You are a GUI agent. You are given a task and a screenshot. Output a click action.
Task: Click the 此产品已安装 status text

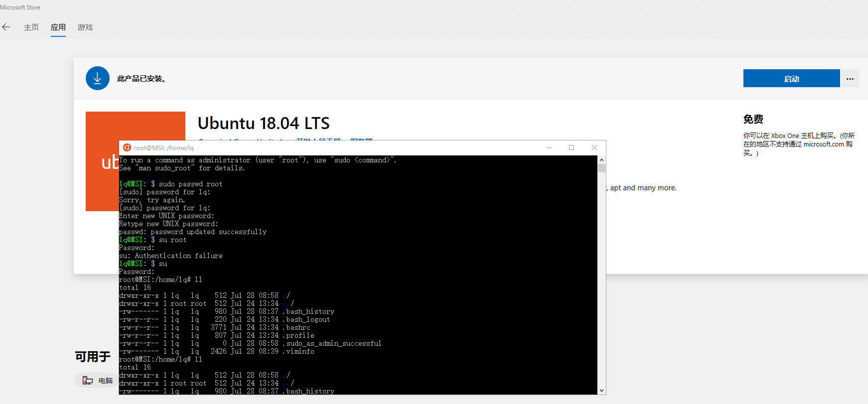point(142,79)
